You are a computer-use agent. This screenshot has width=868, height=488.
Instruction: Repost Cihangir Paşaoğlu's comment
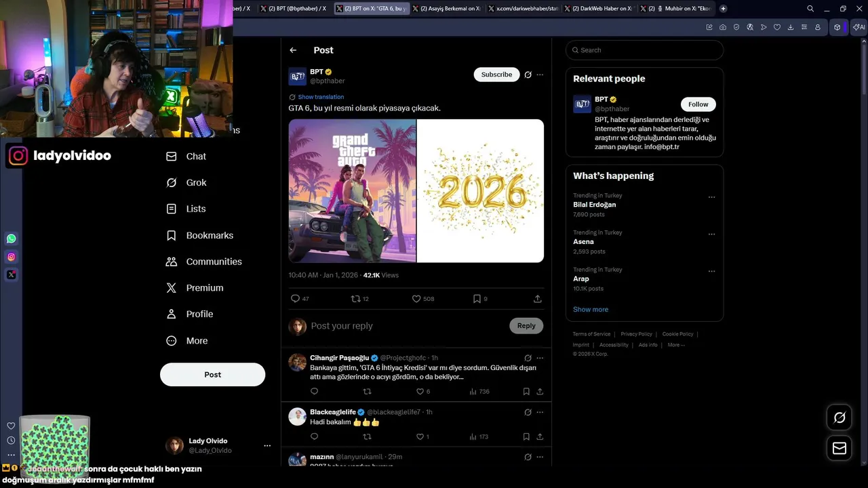point(367,392)
